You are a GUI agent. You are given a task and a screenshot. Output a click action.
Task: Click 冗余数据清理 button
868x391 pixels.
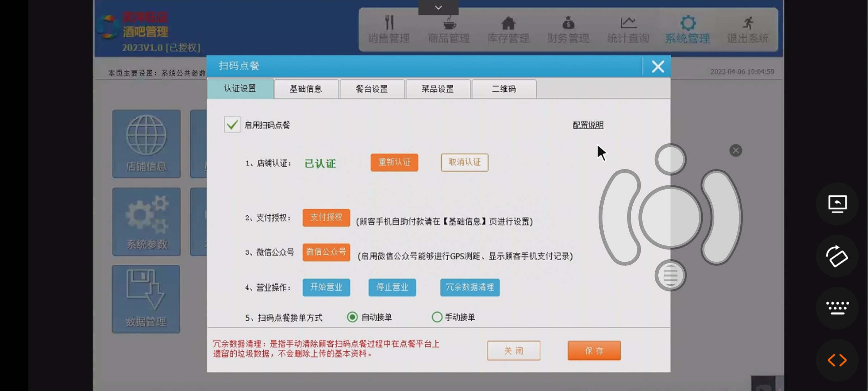pos(469,287)
